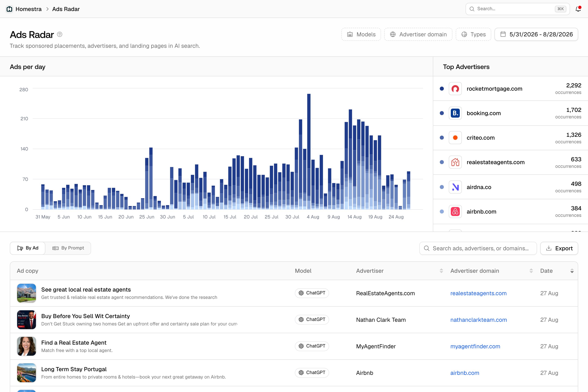Click the Types filter icon
Screen dimensions: 588x392
click(464, 34)
